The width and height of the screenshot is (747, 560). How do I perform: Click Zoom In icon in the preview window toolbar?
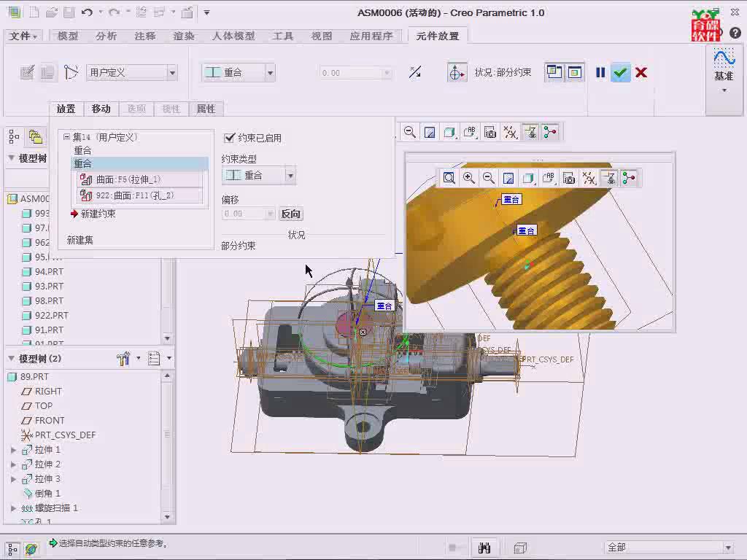[x=469, y=178]
